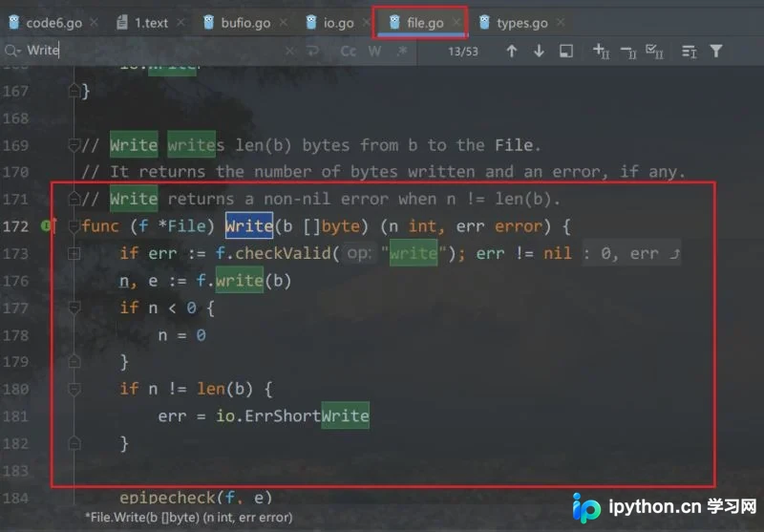The height and width of the screenshot is (532, 764).
Task: Select all occurrences icon
Action: point(654,51)
